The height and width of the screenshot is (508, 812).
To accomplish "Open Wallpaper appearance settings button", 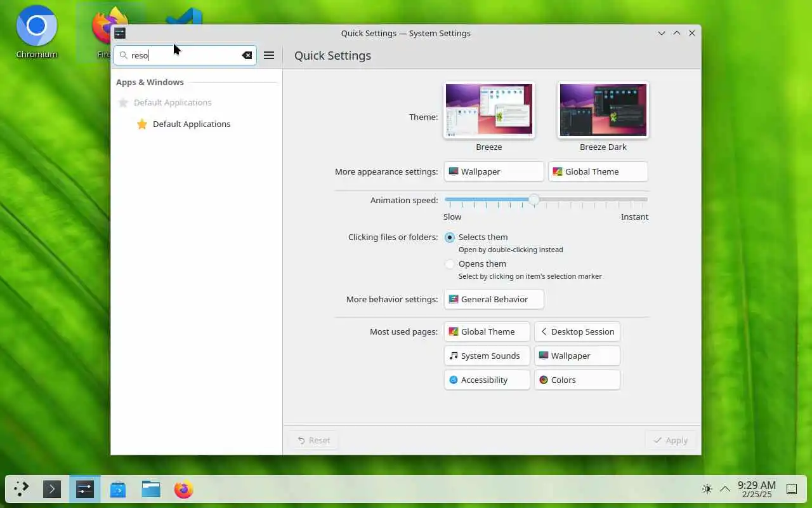I will [x=494, y=171].
